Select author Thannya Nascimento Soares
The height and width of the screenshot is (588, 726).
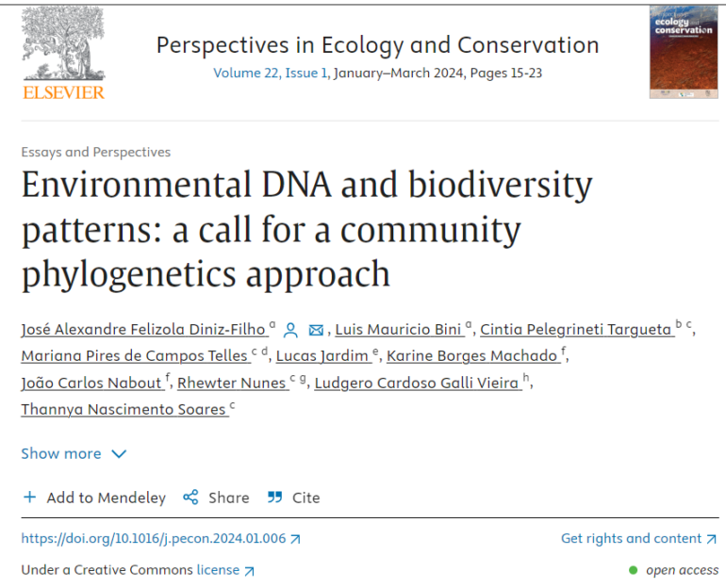point(124,409)
